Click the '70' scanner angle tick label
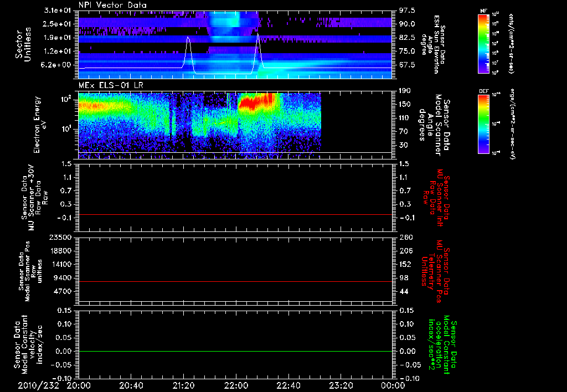The width and height of the screenshot is (567, 392). pyautogui.click(x=403, y=132)
